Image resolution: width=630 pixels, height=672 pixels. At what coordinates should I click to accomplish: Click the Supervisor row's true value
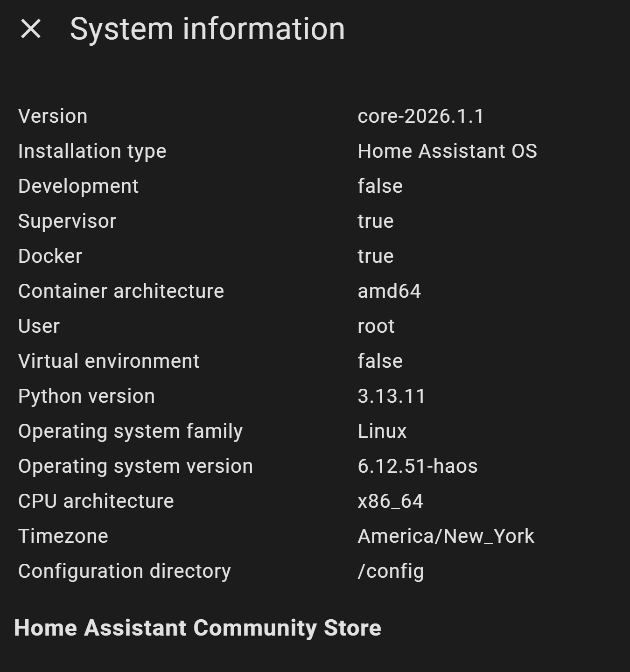point(375,221)
